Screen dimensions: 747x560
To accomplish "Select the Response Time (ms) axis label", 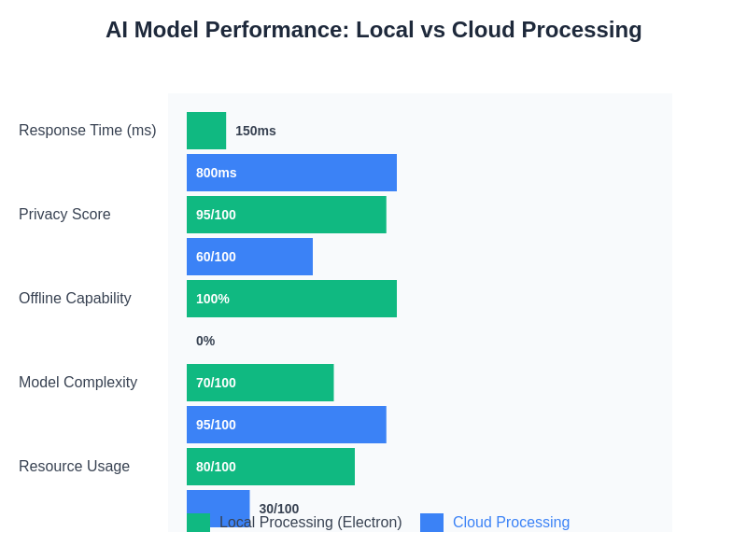I will point(88,131).
